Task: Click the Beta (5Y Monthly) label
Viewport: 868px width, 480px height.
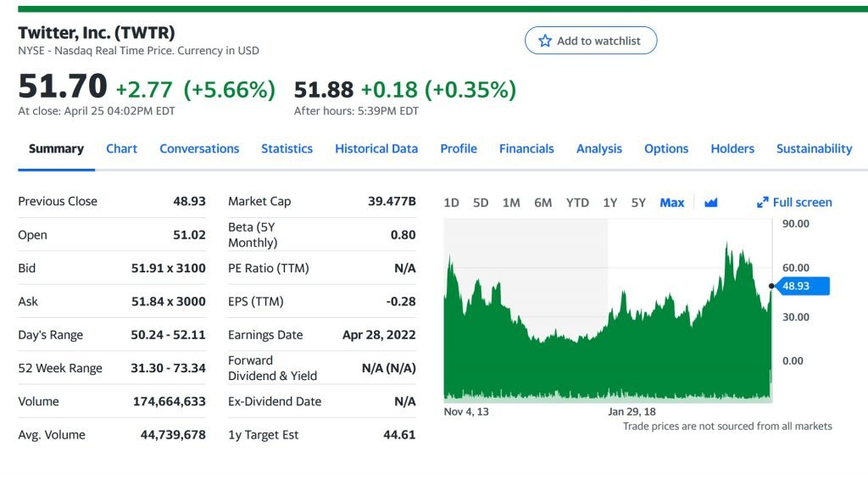Action: (253, 235)
